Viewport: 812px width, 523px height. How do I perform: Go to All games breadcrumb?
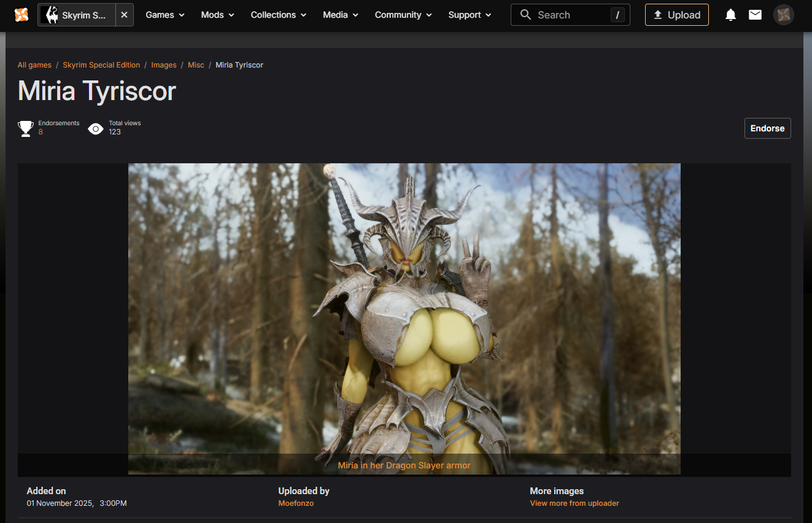tap(34, 65)
